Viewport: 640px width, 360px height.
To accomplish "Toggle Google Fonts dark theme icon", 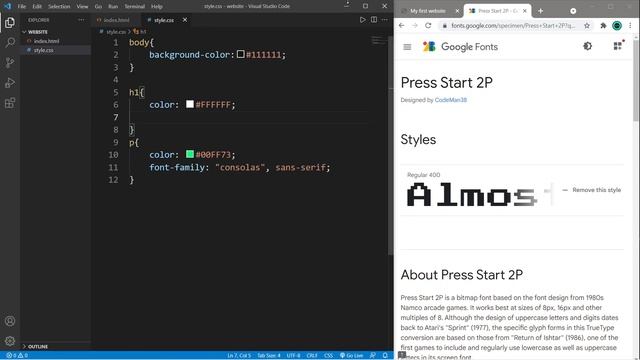I will (x=587, y=46).
